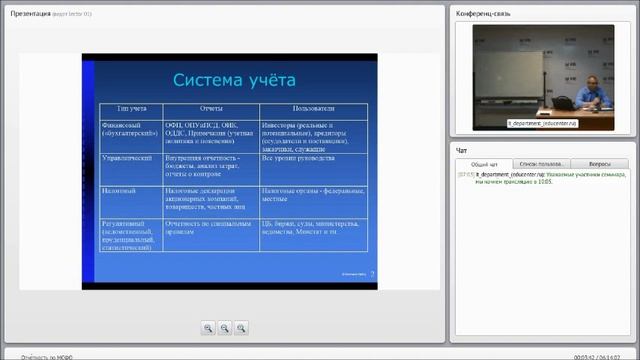Click the Чат panel title
The height and width of the screenshot is (360, 640).
coord(461,151)
